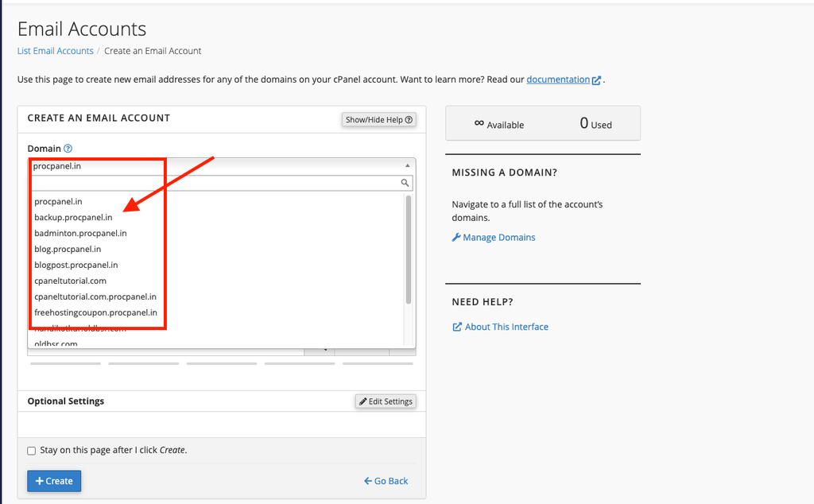Viewport: 814px width, 504px height.
Task: Click Show/Hide Help button
Action: point(379,120)
